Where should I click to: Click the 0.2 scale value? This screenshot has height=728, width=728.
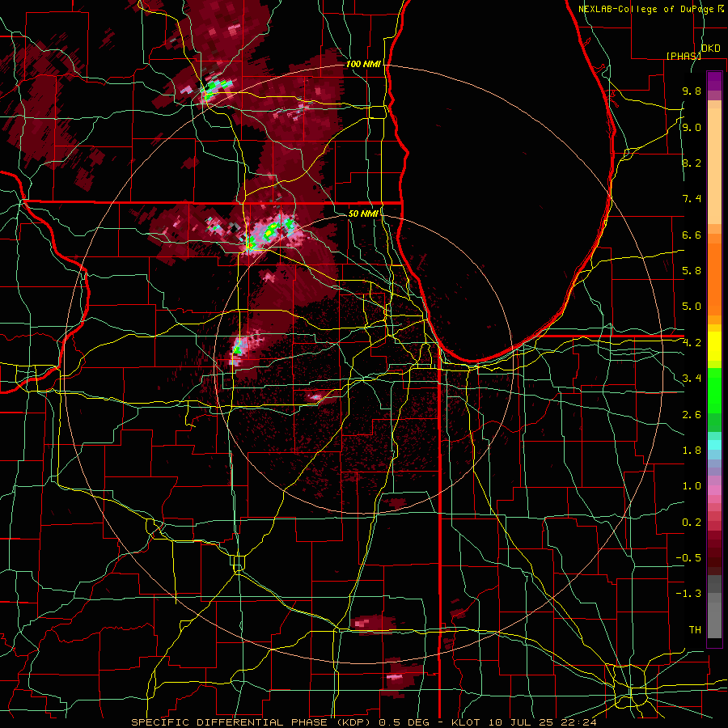coord(692,523)
